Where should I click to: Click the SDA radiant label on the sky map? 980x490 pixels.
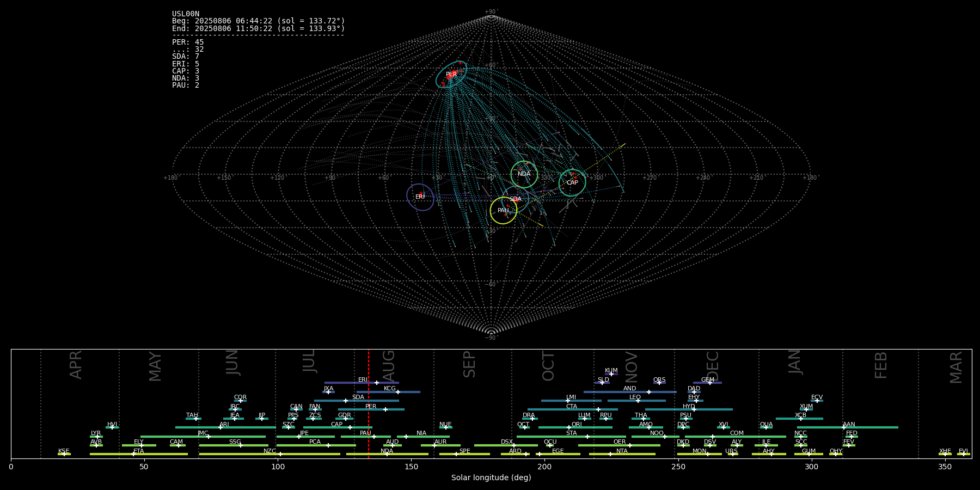(x=516, y=199)
